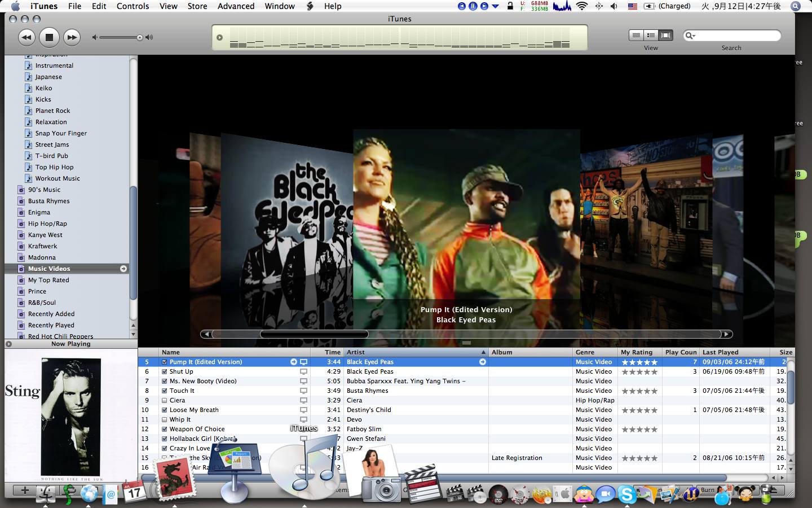
Task: Click the left arrow of Cover Flow scrollbar
Action: 206,334
